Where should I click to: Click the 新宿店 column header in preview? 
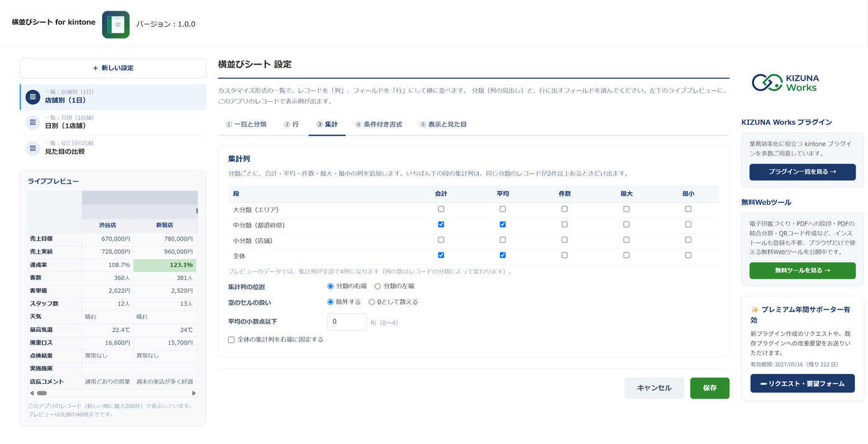click(164, 225)
